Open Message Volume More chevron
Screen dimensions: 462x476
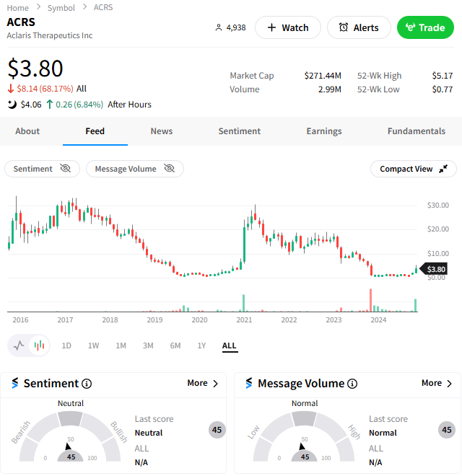(450, 384)
